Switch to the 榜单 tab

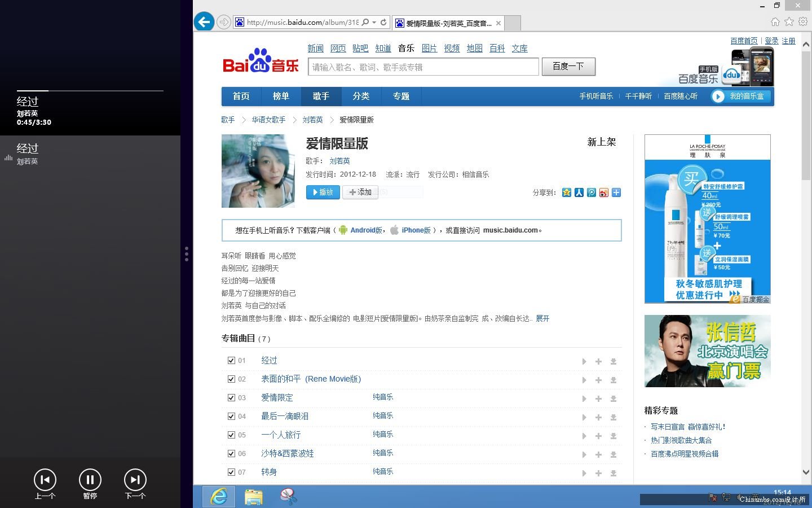pos(281,96)
